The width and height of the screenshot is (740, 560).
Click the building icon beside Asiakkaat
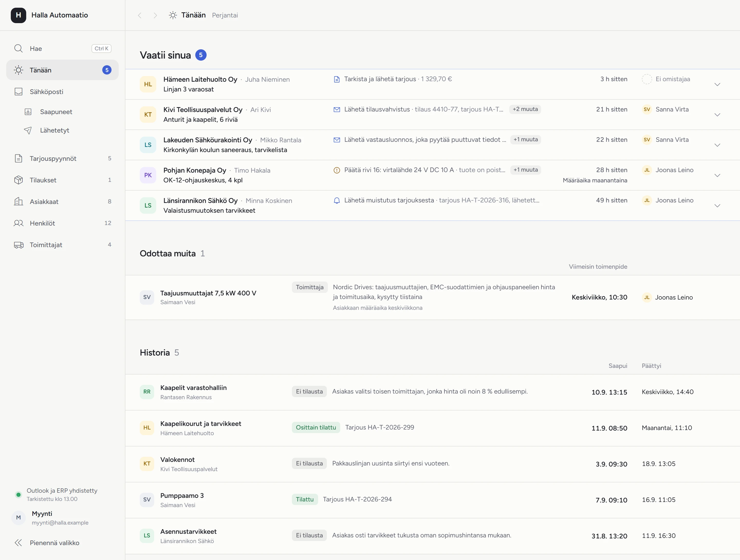[x=18, y=201]
